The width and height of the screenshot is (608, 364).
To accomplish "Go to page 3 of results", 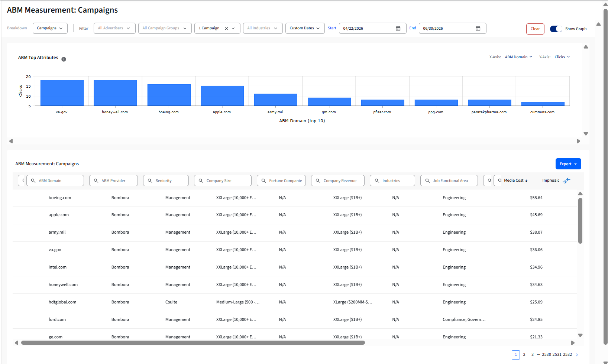I will (533, 355).
